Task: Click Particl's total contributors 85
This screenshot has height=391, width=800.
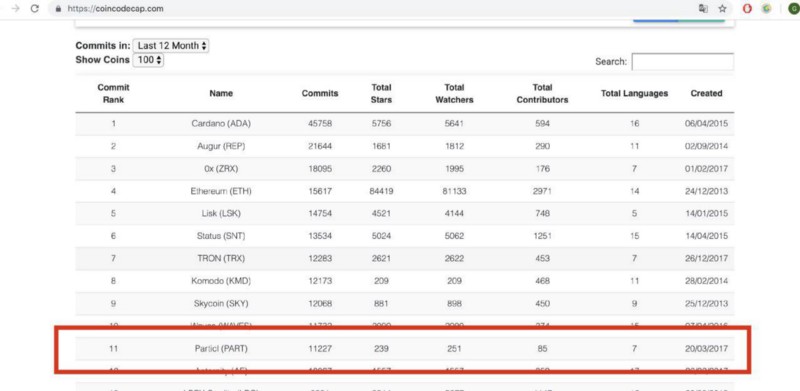Action: pos(542,349)
